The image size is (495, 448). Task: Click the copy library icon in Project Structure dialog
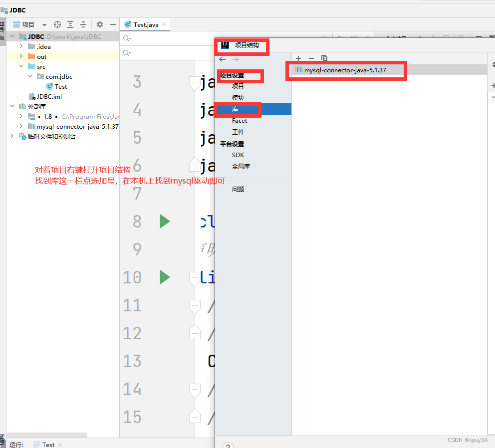(324, 58)
